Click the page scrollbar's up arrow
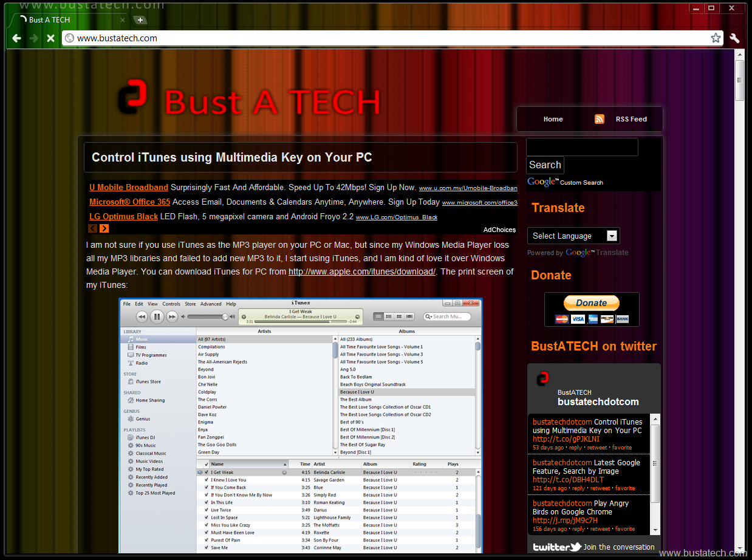Screen dimensions: 752x560 click(739, 55)
